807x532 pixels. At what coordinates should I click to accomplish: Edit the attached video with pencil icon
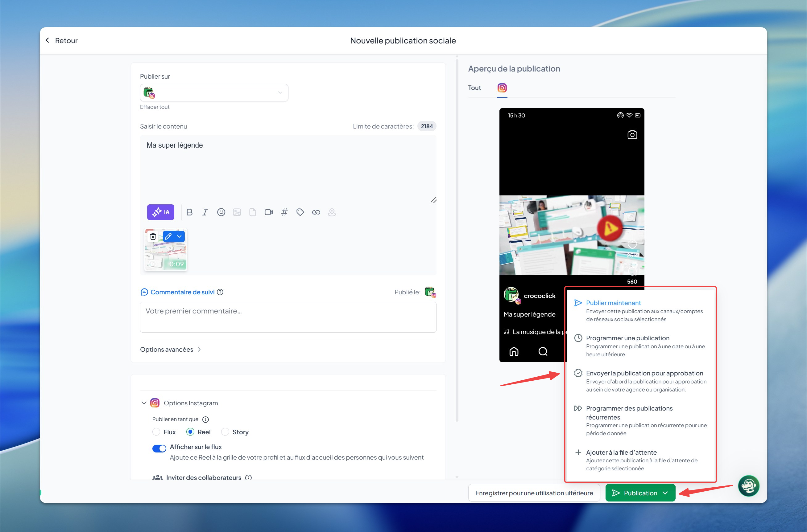tap(168, 236)
